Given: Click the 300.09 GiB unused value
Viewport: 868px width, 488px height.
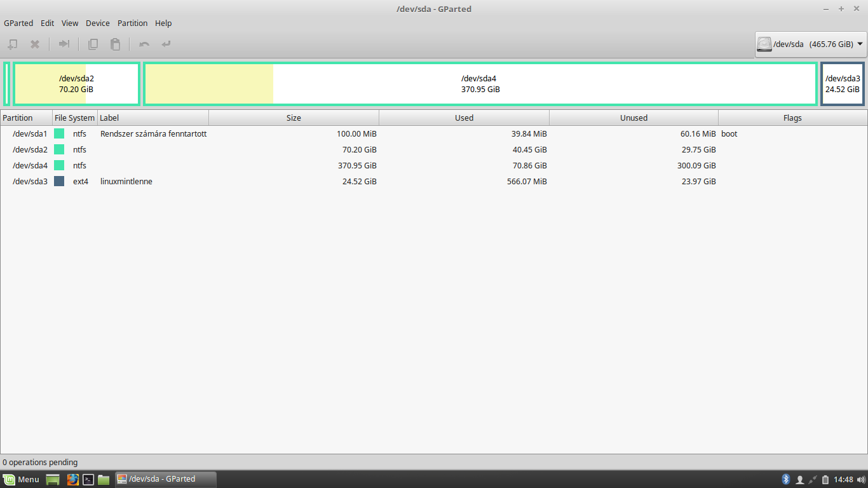Looking at the screenshot, I should [696, 166].
